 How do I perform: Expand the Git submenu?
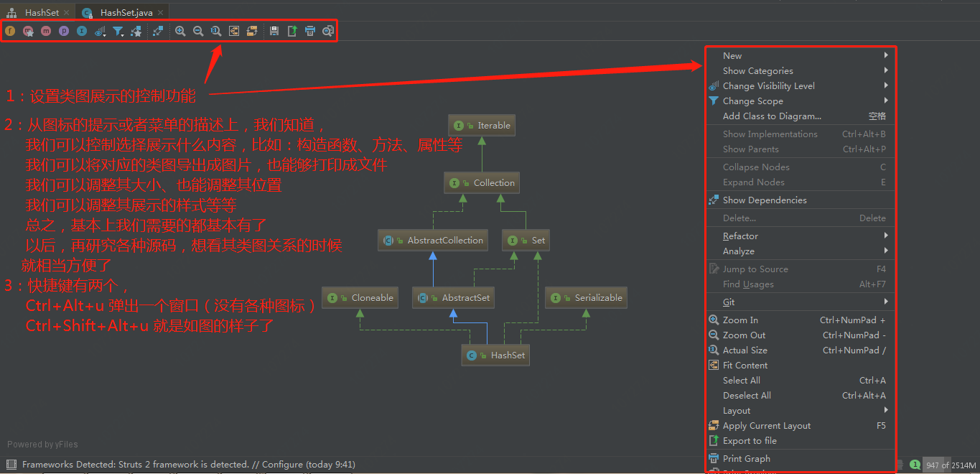click(801, 302)
